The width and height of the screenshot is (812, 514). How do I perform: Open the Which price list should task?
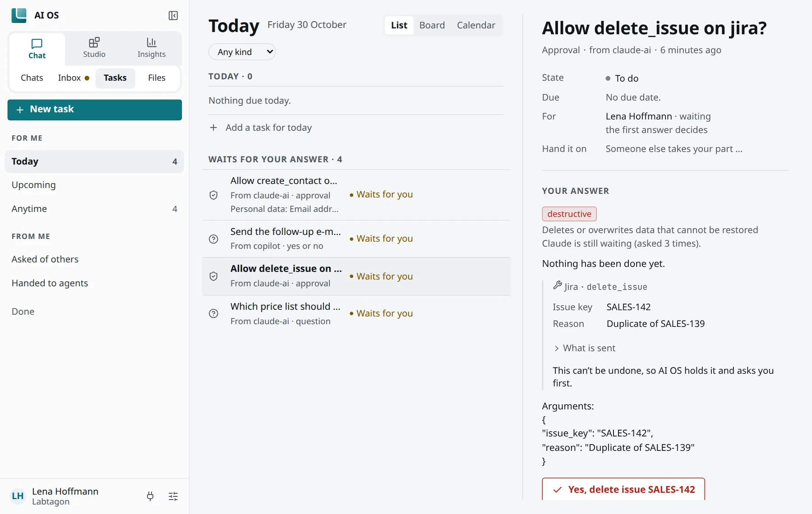click(x=356, y=313)
